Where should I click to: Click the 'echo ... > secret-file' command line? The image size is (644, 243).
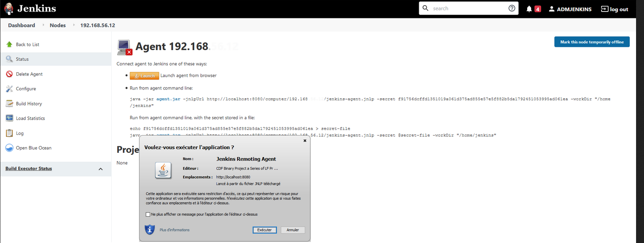coord(240,128)
